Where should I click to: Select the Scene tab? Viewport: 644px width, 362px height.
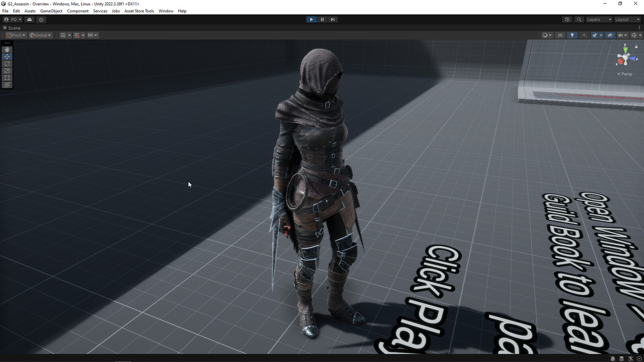12,28
